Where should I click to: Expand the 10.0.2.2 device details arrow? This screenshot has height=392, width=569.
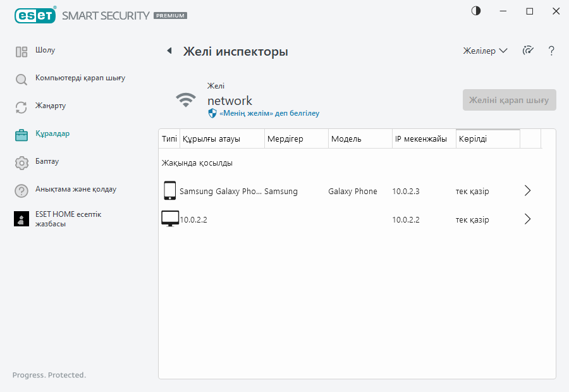click(x=528, y=219)
